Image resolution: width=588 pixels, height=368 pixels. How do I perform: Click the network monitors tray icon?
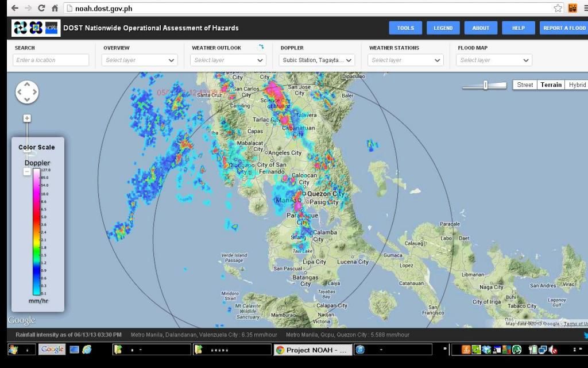click(543, 350)
